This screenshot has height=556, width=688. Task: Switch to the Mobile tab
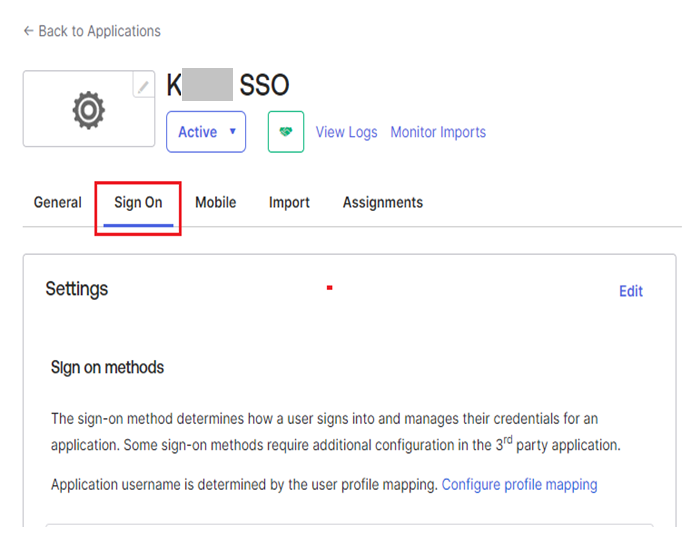click(215, 202)
